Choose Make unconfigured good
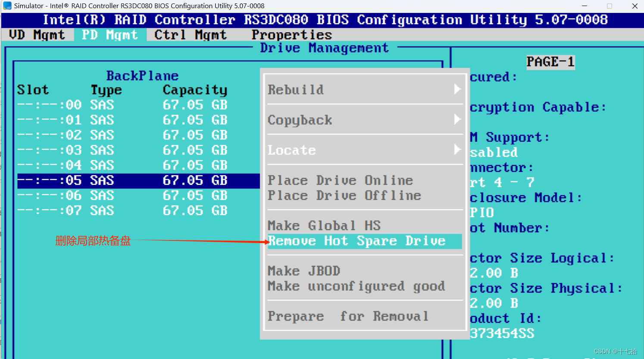Viewport: 644px width, 359px height. click(x=356, y=286)
